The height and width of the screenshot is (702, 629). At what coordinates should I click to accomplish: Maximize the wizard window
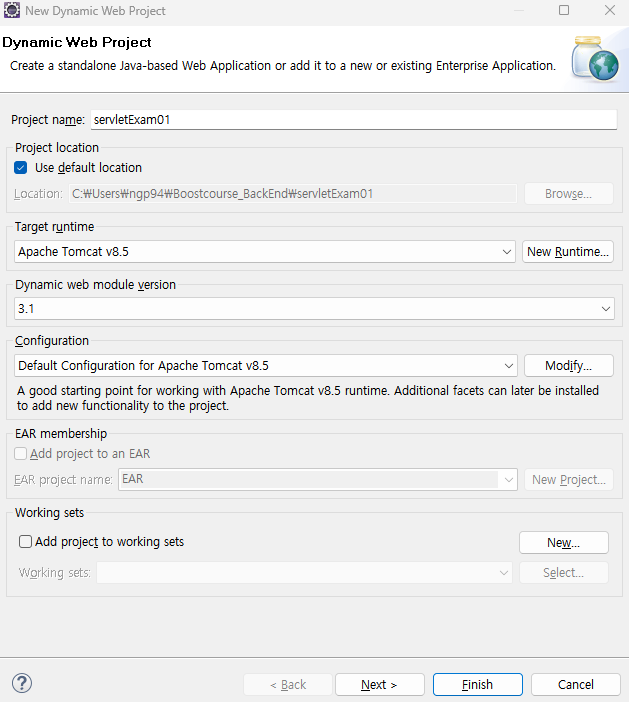564,10
